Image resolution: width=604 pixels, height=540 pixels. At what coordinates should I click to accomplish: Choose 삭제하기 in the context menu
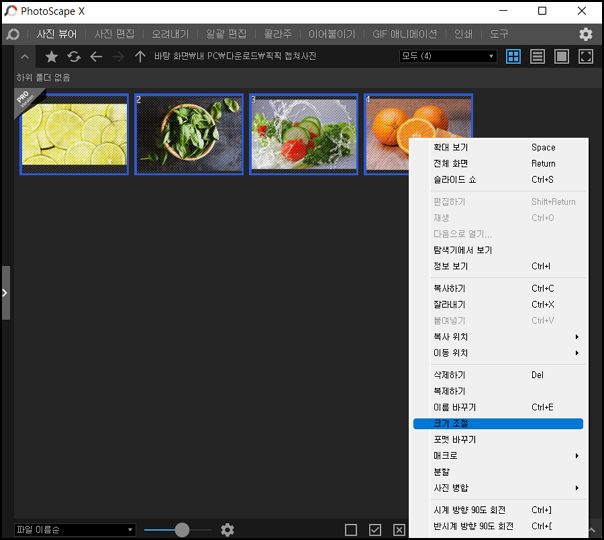(498, 375)
